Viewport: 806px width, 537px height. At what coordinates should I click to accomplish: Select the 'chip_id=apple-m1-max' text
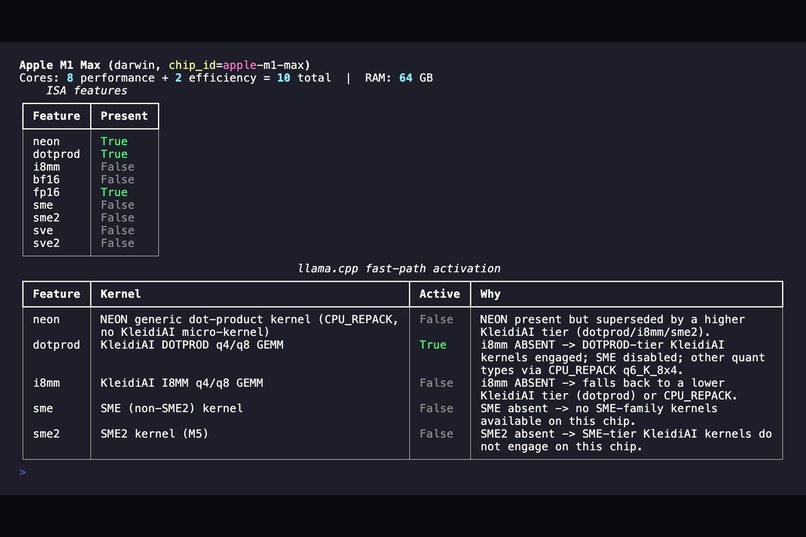pyautogui.click(x=236, y=65)
